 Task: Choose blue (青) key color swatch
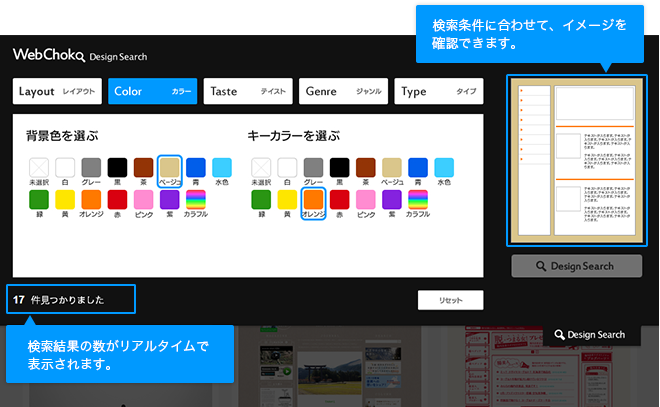418,167
